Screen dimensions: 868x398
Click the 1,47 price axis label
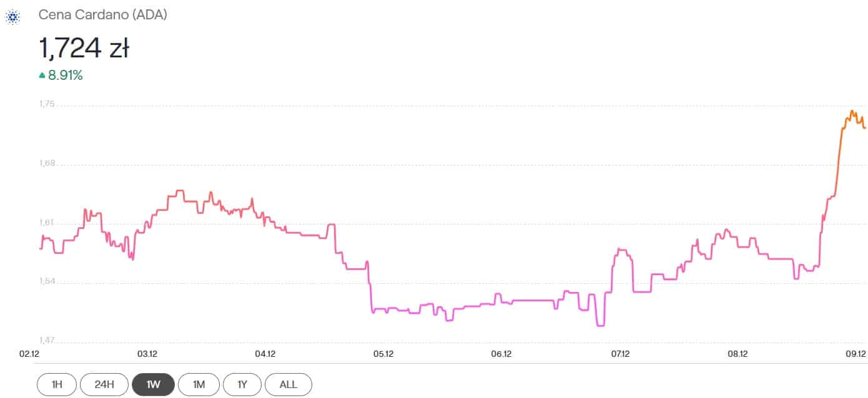pyautogui.click(x=47, y=341)
